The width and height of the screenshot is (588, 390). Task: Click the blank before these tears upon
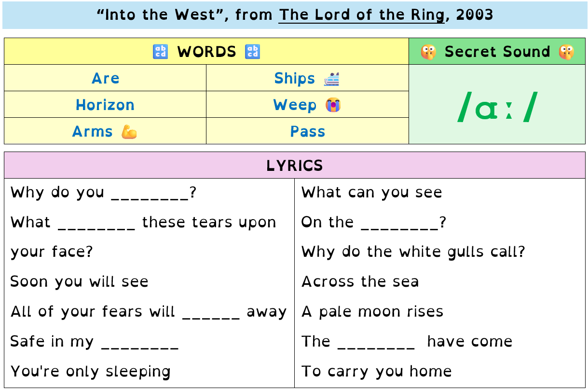pos(96,225)
